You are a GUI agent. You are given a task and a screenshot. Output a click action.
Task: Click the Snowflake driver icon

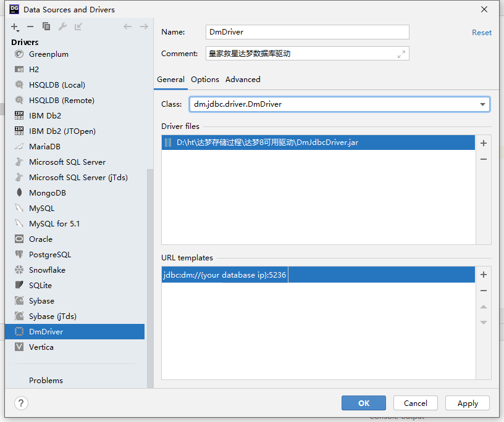tap(19, 270)
